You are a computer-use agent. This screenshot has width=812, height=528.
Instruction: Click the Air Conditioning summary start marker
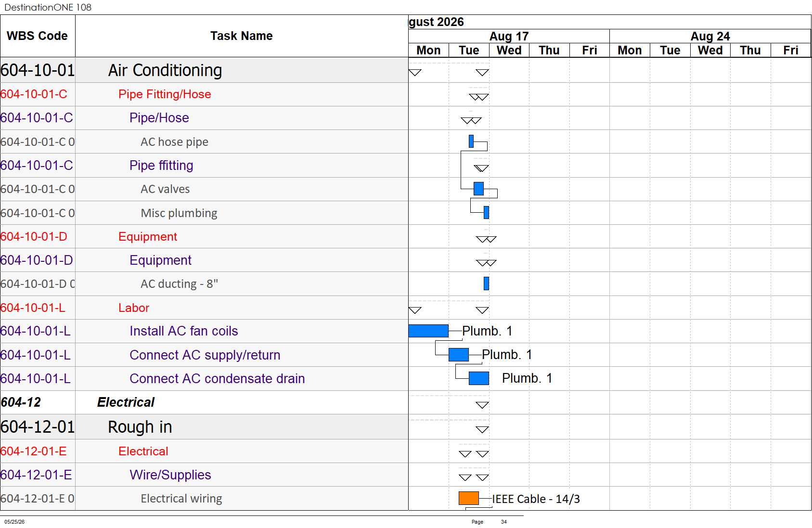click(415, 73)
